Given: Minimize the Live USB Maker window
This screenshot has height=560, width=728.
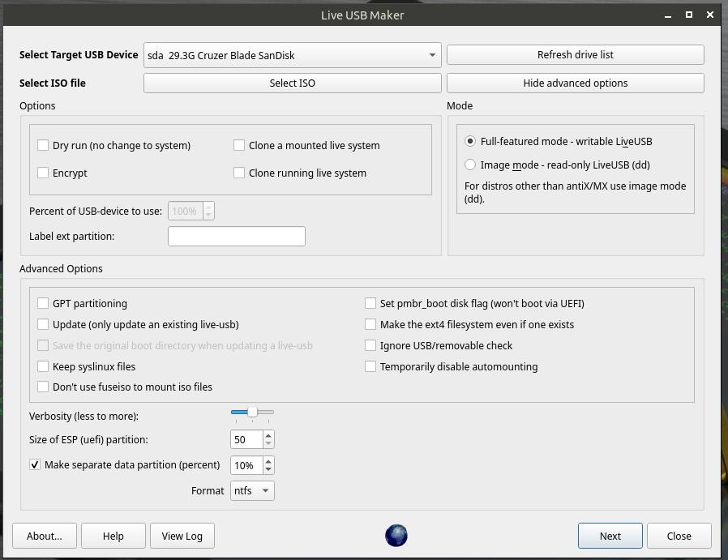Looking at the screenshot, I should 668,15.
